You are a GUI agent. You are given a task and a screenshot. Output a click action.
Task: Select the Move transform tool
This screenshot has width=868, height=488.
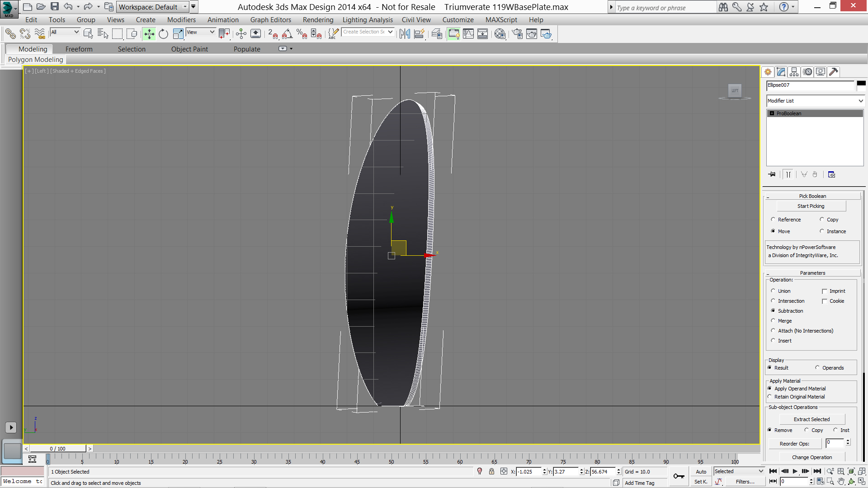tap(150, 34)
